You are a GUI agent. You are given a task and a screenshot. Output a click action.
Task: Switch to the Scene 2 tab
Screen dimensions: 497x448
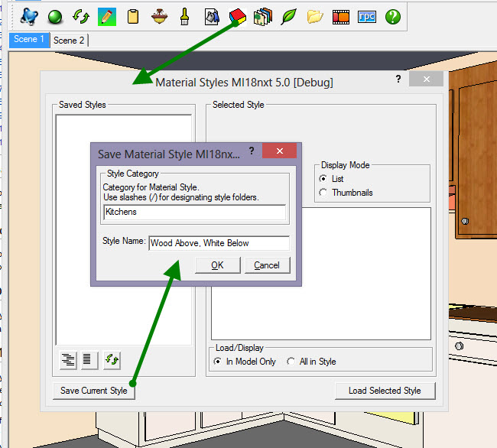pyautogui.click(x=70, y=40)
